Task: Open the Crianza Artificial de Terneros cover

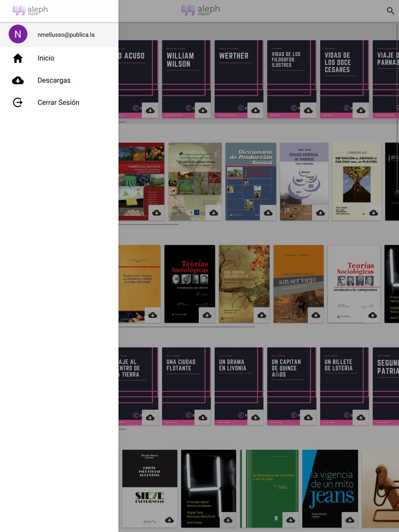Action: tap(304, 181)
